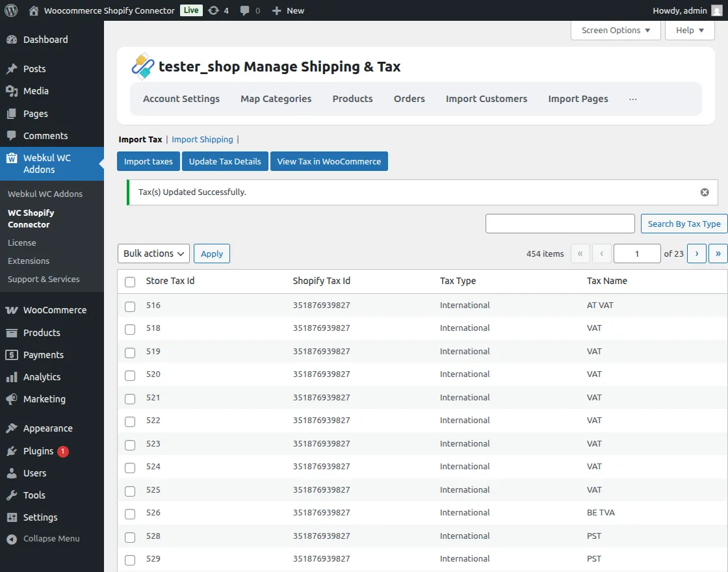Check the row with tax name BE TVA

130,513
